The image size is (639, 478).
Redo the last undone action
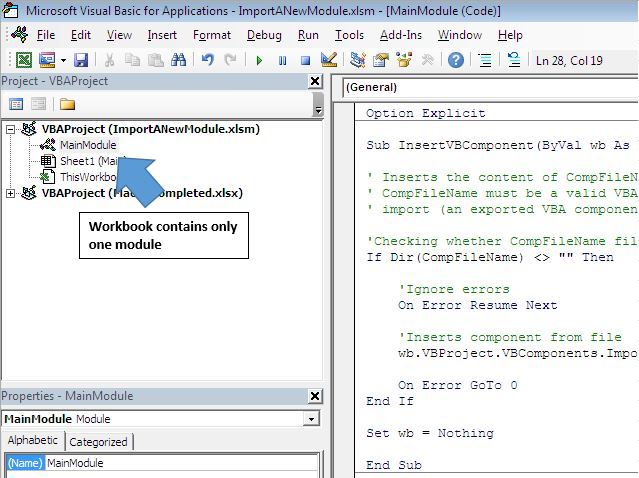tap(230, 60)
